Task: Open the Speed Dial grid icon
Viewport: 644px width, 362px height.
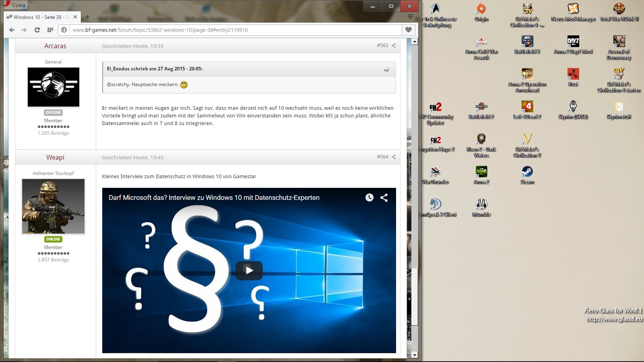Action: 50,30
